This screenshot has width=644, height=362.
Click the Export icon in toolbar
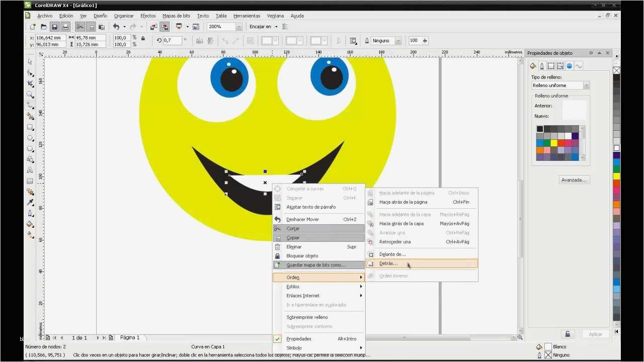pyautogui.click(x=165, y=27)
